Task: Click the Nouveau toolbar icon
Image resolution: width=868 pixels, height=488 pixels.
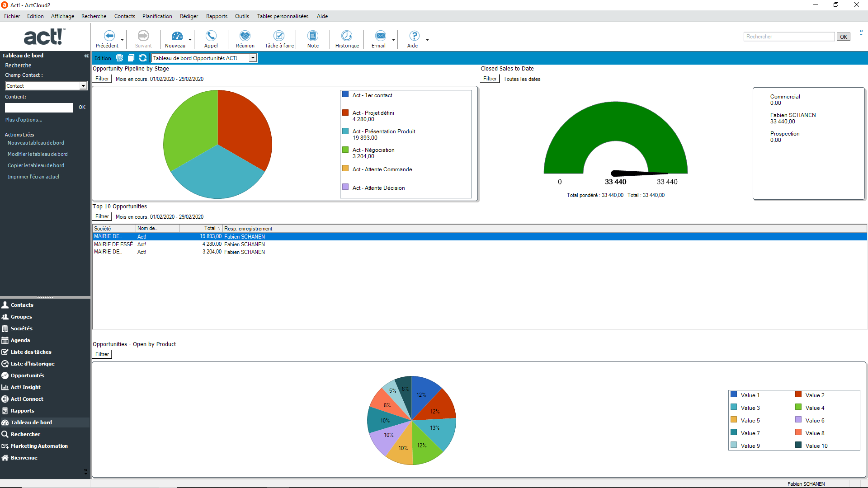Action: (177, 36)
